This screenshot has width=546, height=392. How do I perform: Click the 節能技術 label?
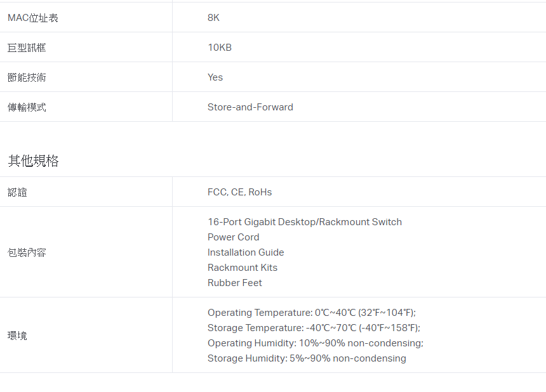27,77
